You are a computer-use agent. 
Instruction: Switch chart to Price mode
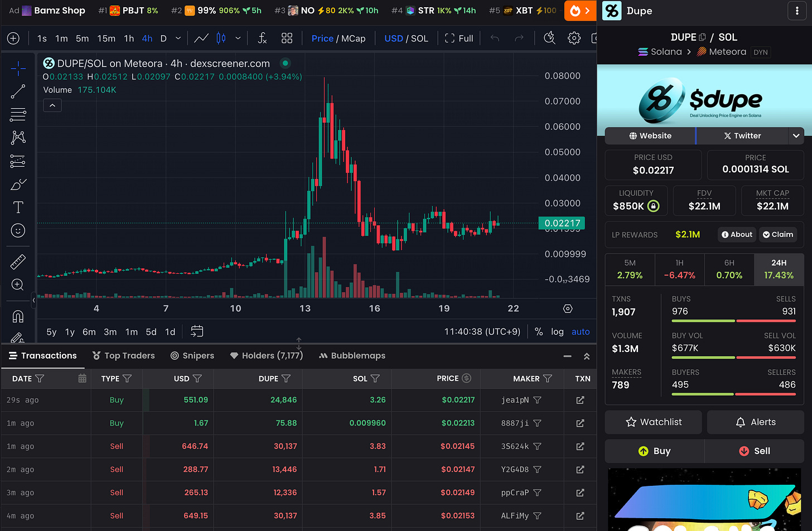(322, 38)
